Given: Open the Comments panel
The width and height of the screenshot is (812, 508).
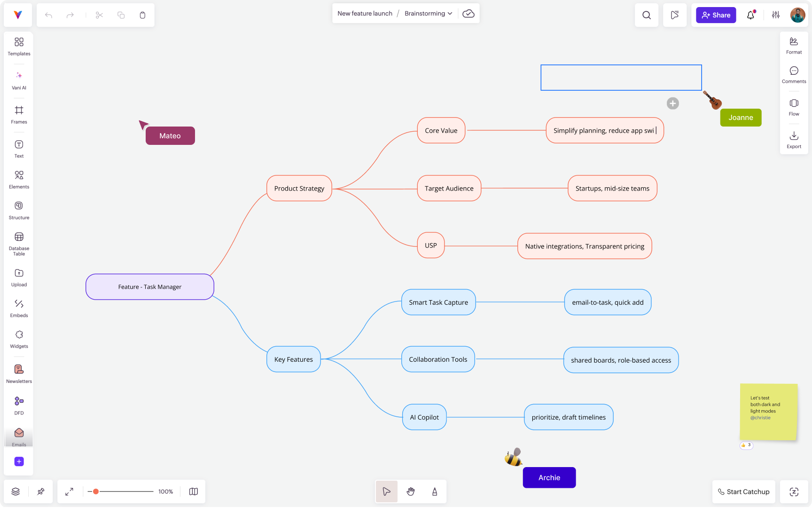Looking at the screenshot, I should tap(794, 74).
